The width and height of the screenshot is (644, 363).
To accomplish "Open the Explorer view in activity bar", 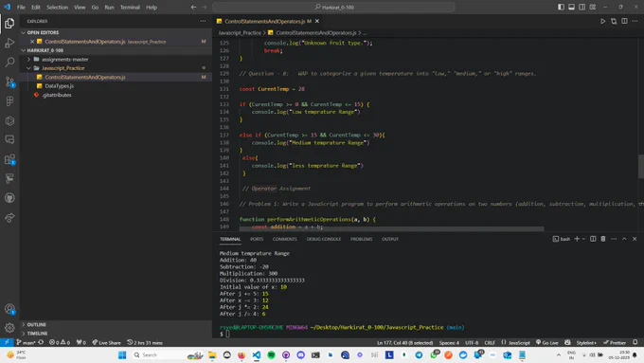I will click(x=9, y=24).
